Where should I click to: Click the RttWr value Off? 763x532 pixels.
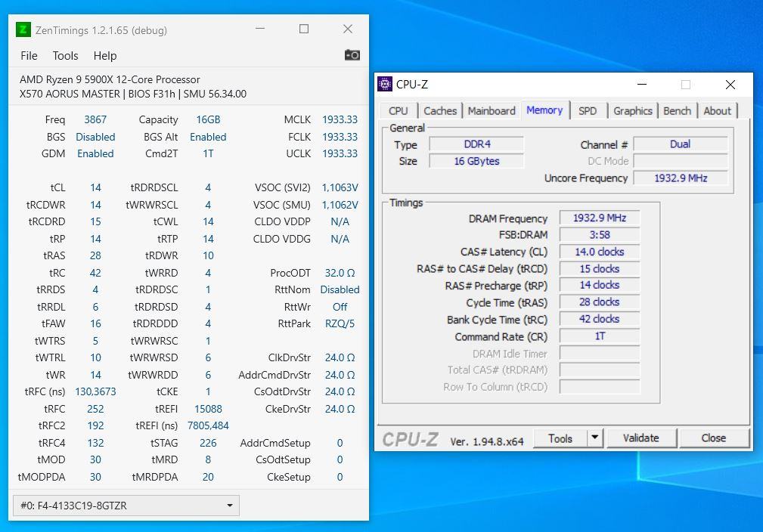tap(340, 308)
